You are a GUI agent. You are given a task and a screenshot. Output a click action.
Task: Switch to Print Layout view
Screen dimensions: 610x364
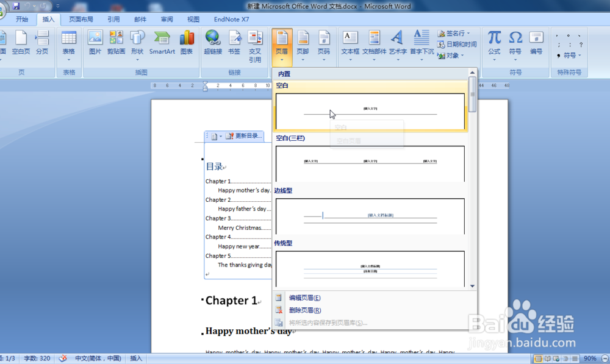[x=538, y=359]
